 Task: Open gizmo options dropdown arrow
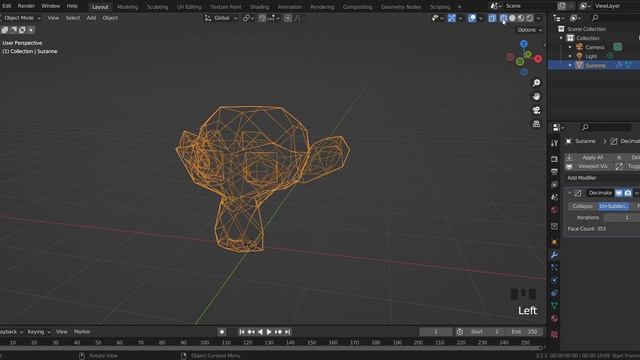pyautogui.click(x=460, y=18)
